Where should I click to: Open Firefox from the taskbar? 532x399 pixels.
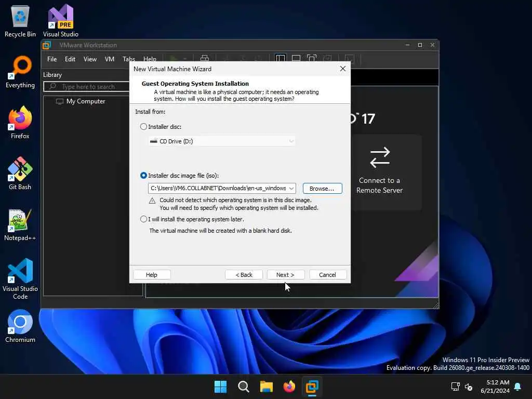pos(289,387)
